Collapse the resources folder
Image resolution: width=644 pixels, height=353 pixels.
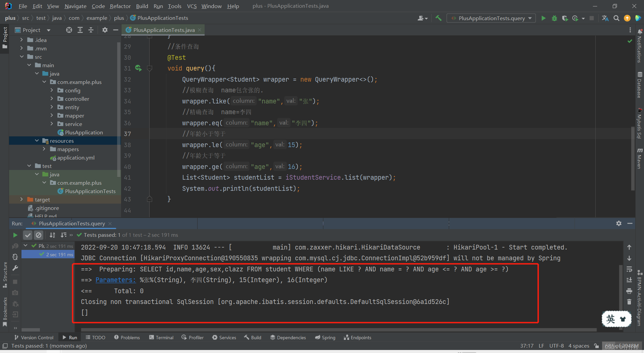coord(37,141)
